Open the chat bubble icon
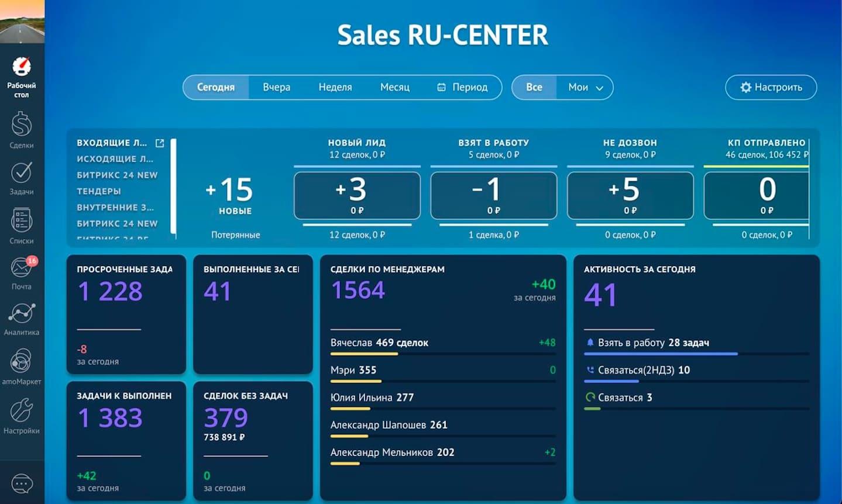 click(x=22, y=484)
